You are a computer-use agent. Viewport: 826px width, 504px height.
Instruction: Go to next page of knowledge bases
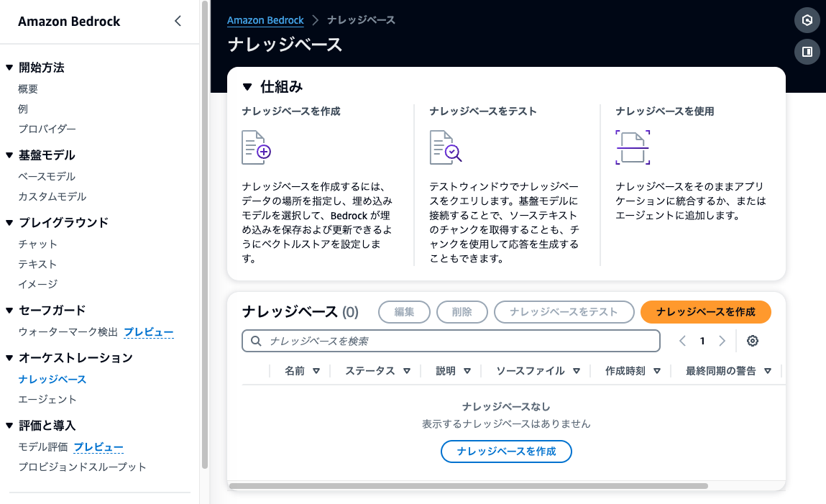coord(722,341)
